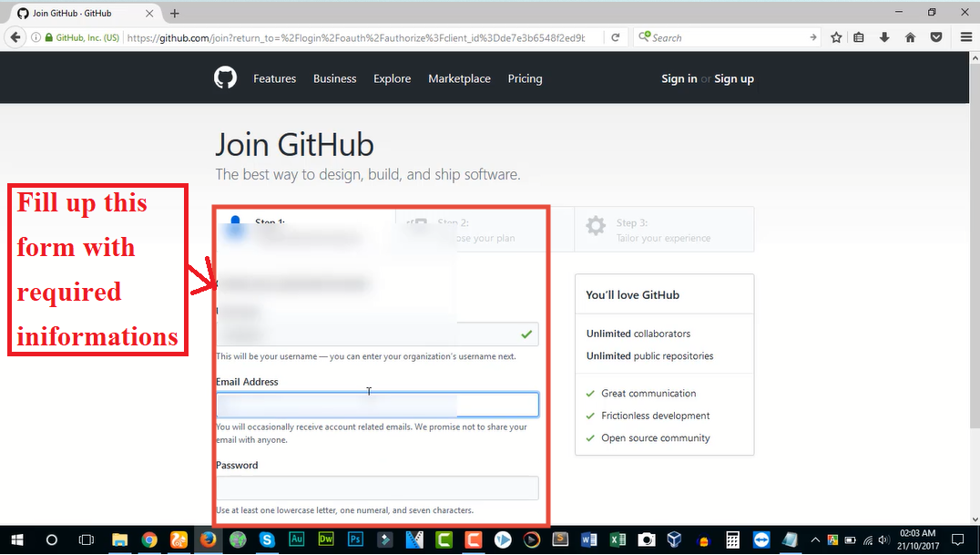The image size is (980, 555).
Task: Click the battery tray icon
Action: [x=850, y=540]
